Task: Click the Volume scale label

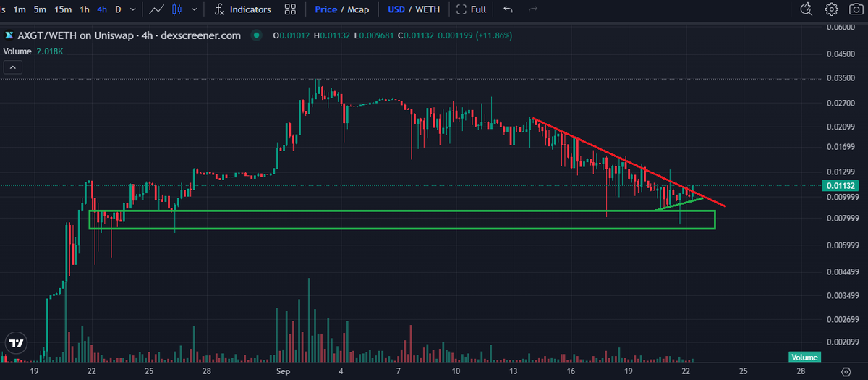Action: pyautogui.click(x=804, y=357)
